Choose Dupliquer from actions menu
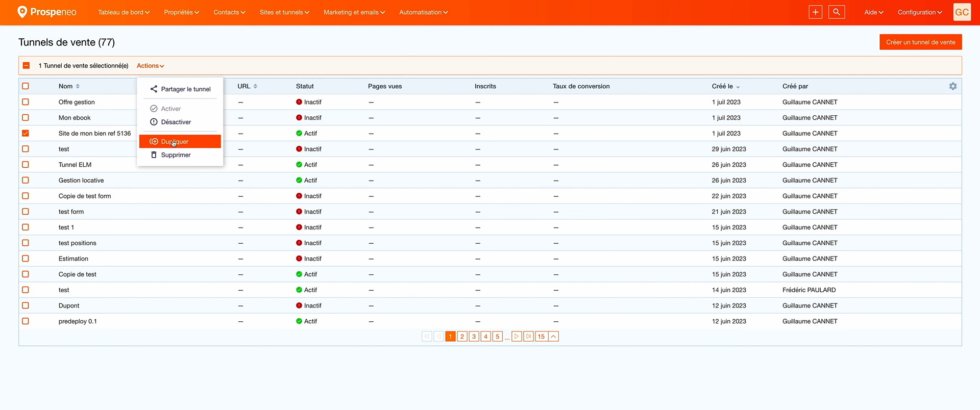 coord(180,142)
